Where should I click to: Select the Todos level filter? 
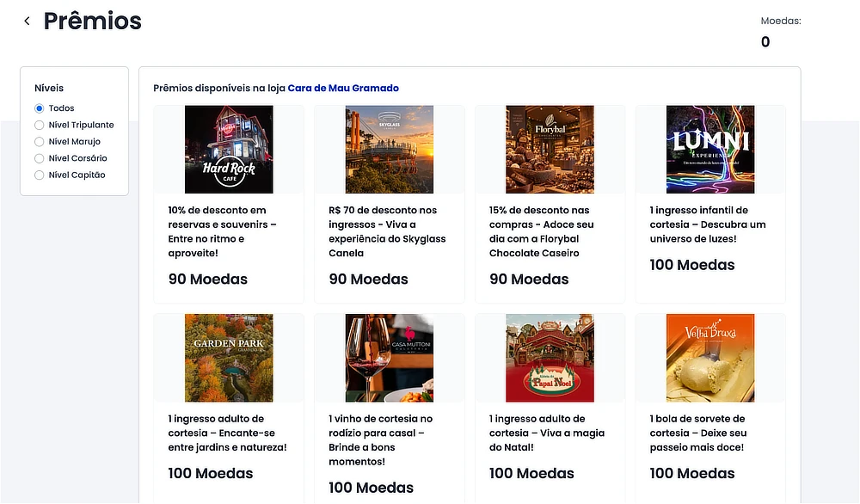[39, 108]
